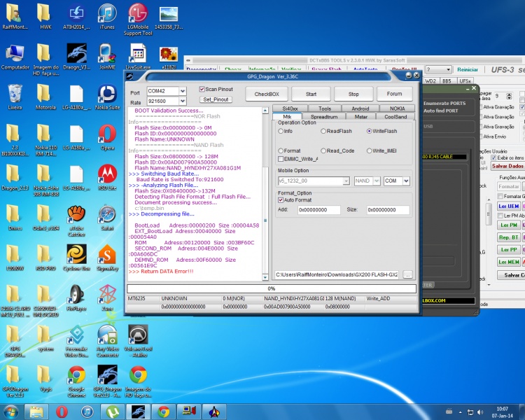The height and width of the screenshot is (420, 525).
Task: Launch Opera from the desktop
Action: click(107, 137)
